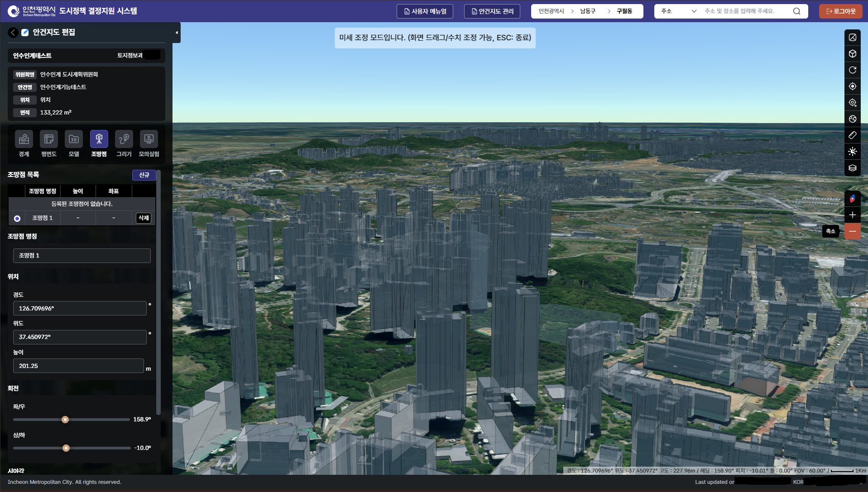The width and height of the screenshot is (868, 492).
Task: Click the refresh view icon
Action: (x=852, y=70)
